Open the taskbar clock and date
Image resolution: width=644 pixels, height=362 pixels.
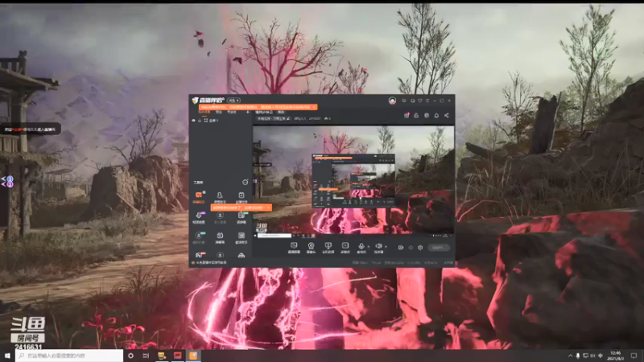[616, 356]
